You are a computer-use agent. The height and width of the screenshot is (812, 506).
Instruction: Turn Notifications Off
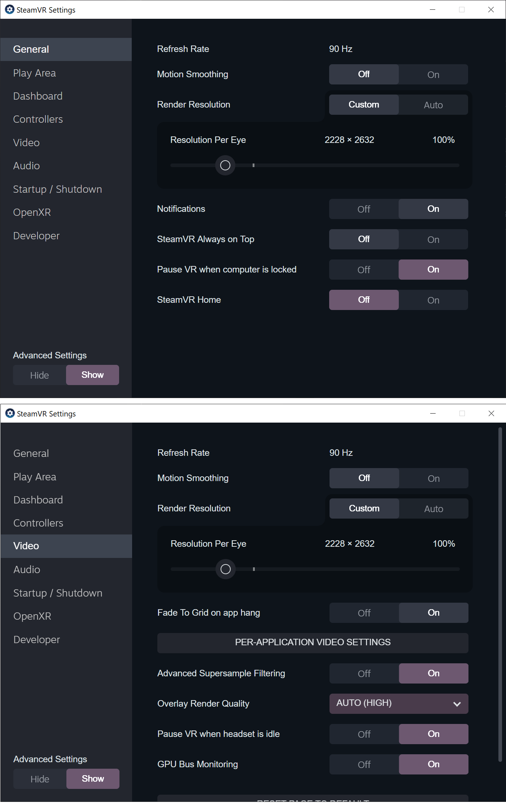point(364,209)
